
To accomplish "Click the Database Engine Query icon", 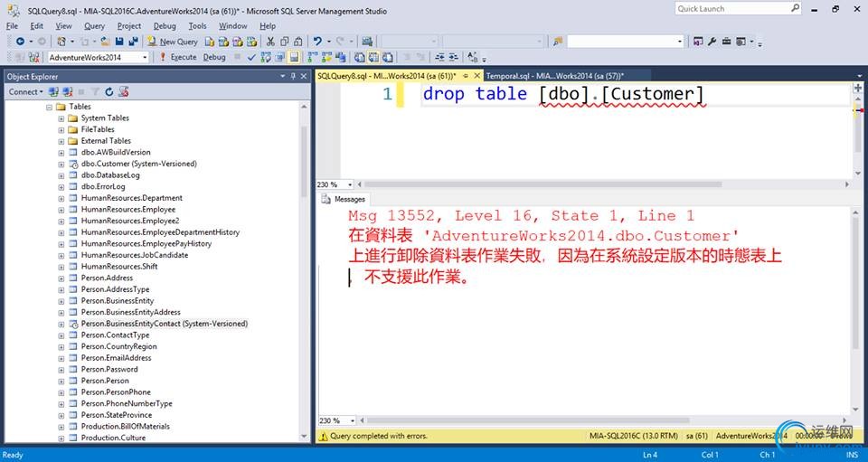I will pyautogui.click(x=209, y=42).
